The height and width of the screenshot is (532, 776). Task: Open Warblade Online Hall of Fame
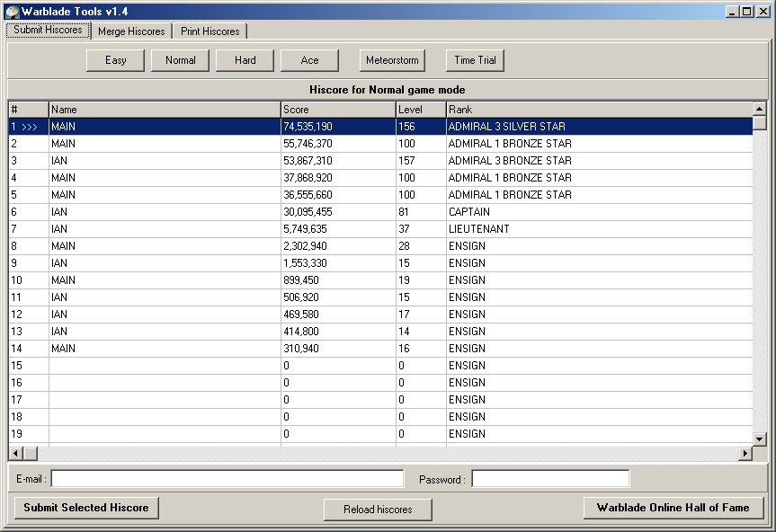point(673,508)
